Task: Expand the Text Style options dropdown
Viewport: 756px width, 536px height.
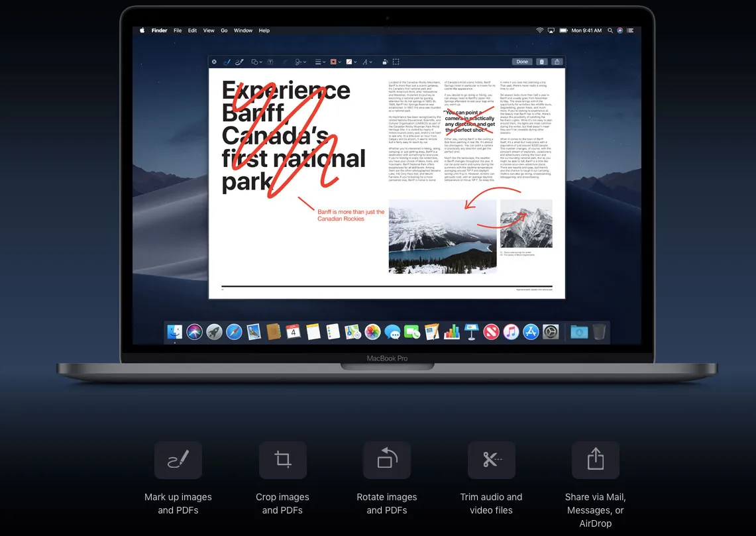Action: coord(367,61)
